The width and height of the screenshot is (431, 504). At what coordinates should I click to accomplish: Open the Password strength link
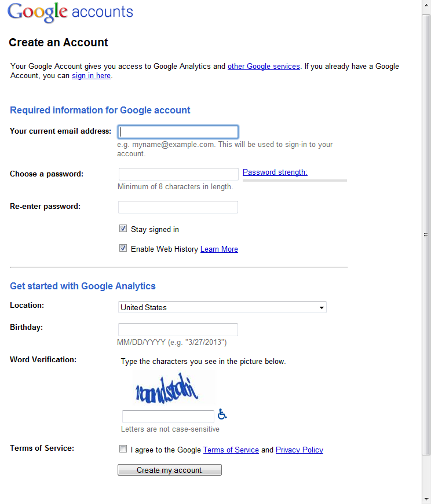(275, 172)
